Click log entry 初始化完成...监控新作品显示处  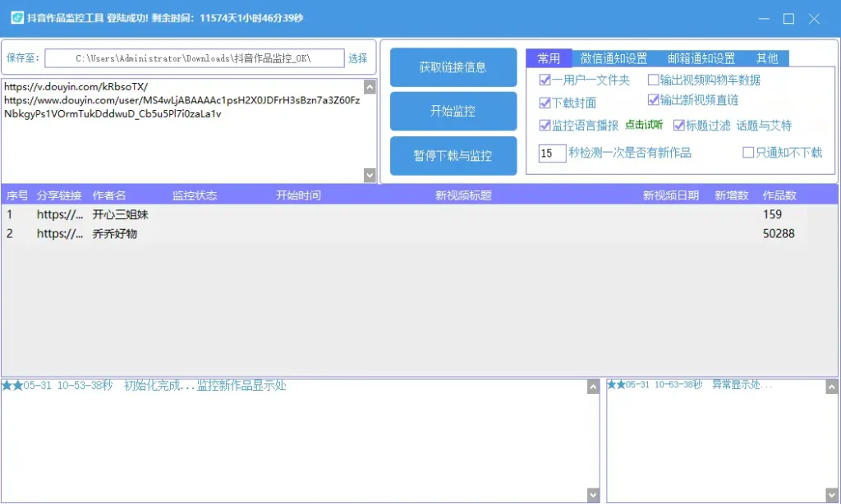[x=205, y=386]
